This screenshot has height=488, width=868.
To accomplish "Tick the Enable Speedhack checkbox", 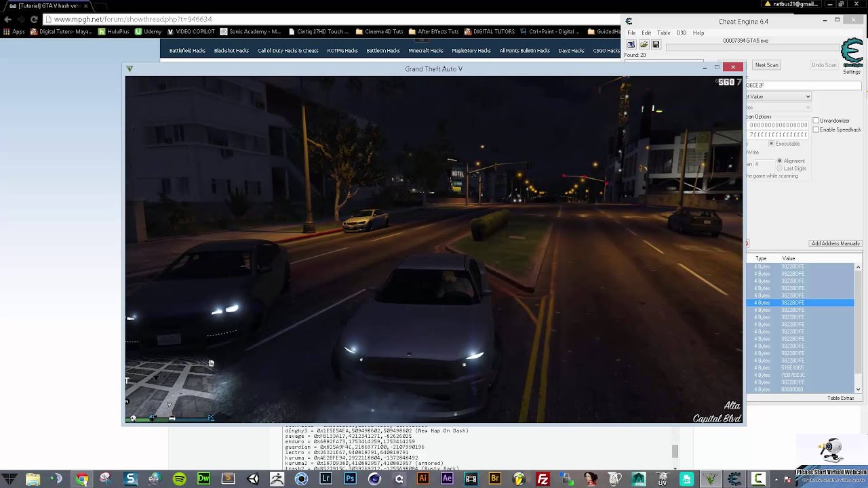I will [x=816, y=129].
